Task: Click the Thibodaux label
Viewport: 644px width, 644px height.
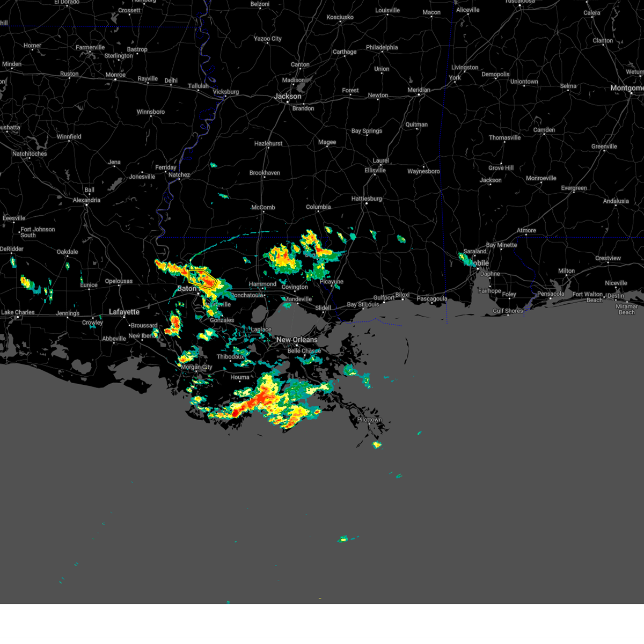Action: (x=231, y=357)
